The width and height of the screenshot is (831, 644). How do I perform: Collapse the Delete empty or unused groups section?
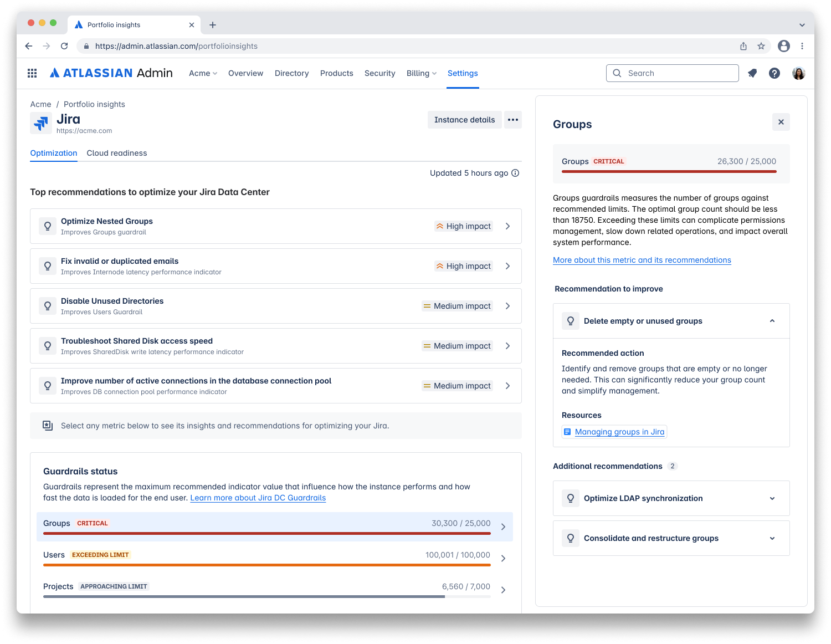[x=772, y=320]
